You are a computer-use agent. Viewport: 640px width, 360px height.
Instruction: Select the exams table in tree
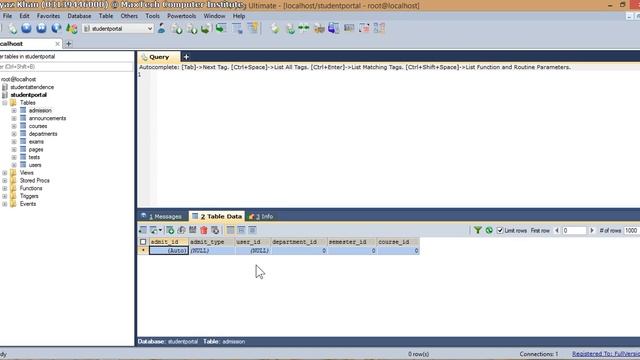pos(36,142)
